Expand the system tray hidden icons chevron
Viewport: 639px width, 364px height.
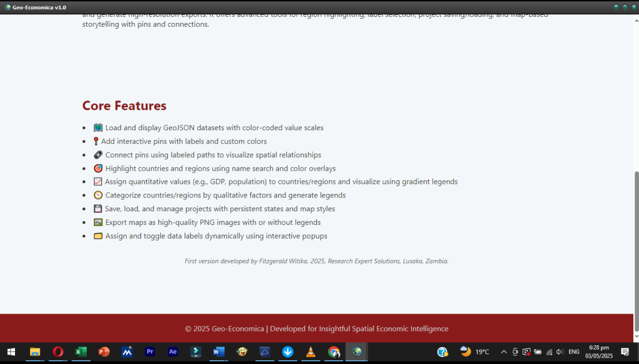coord(504,352)
